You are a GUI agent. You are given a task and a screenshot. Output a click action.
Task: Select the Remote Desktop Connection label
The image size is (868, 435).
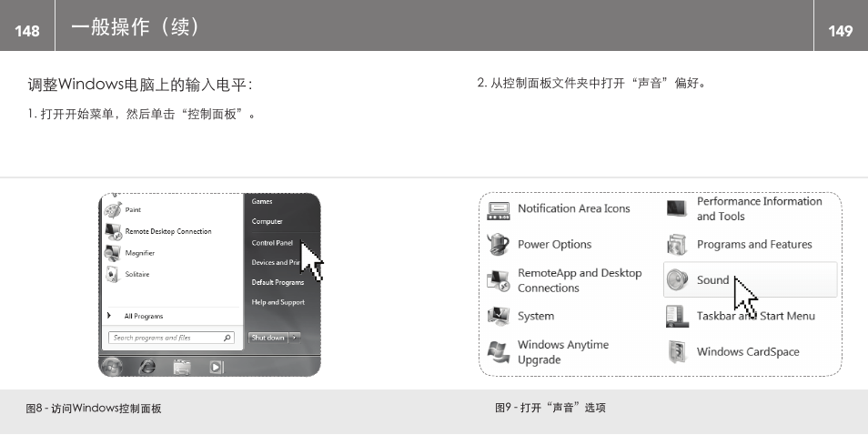tap(168, 231)
